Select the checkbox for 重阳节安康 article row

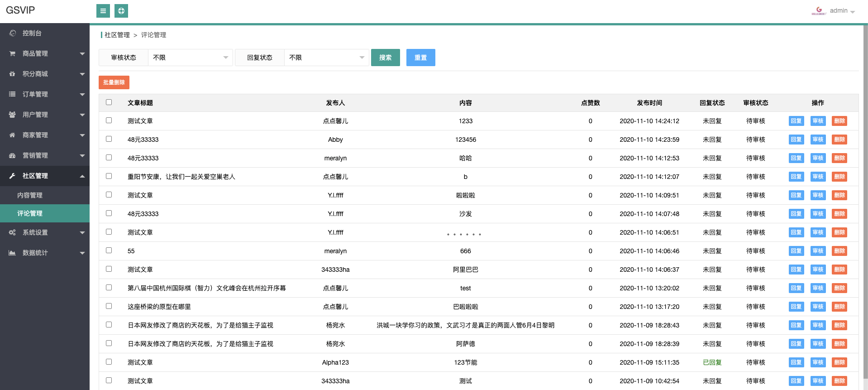pyautogui.click(x=109, y=176)
